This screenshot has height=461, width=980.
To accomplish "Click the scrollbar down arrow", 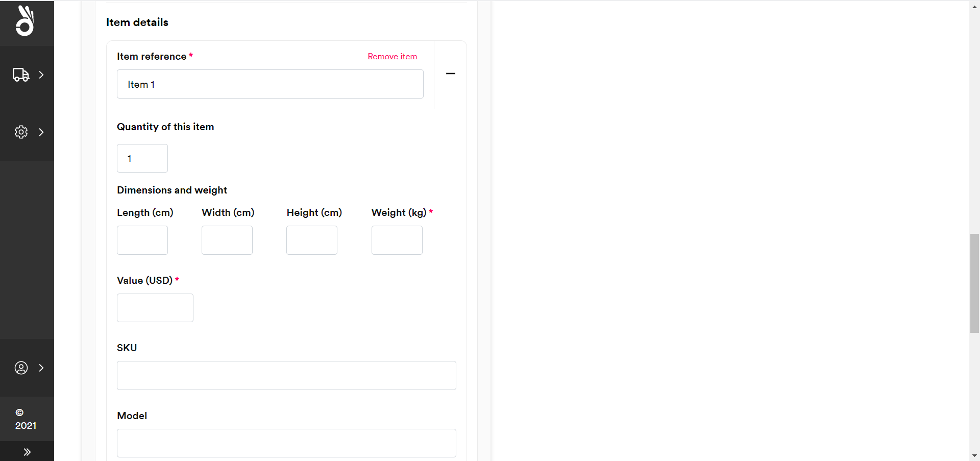I will (x=974, y=455).
